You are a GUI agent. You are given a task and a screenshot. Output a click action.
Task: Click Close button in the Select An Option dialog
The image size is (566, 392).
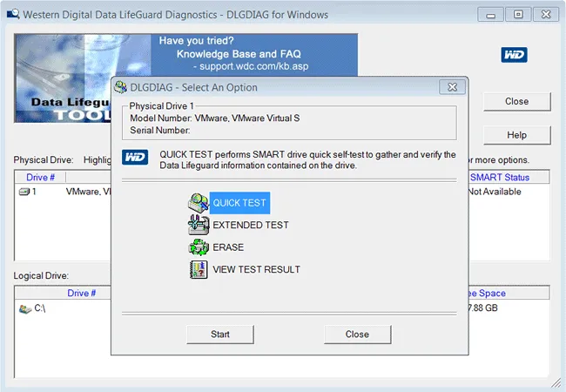[x=357, y=335]
